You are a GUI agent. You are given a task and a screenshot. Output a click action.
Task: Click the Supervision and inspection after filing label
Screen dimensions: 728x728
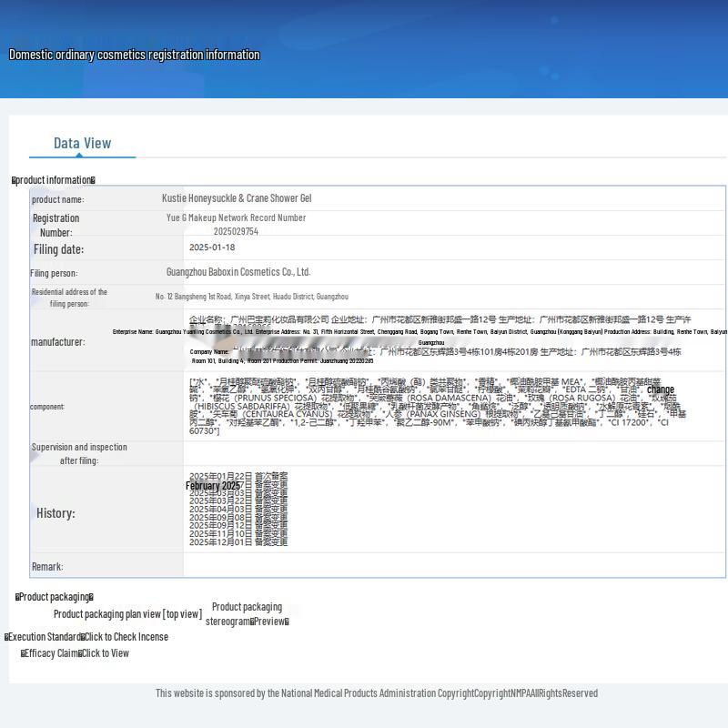(x=79, y=453)
